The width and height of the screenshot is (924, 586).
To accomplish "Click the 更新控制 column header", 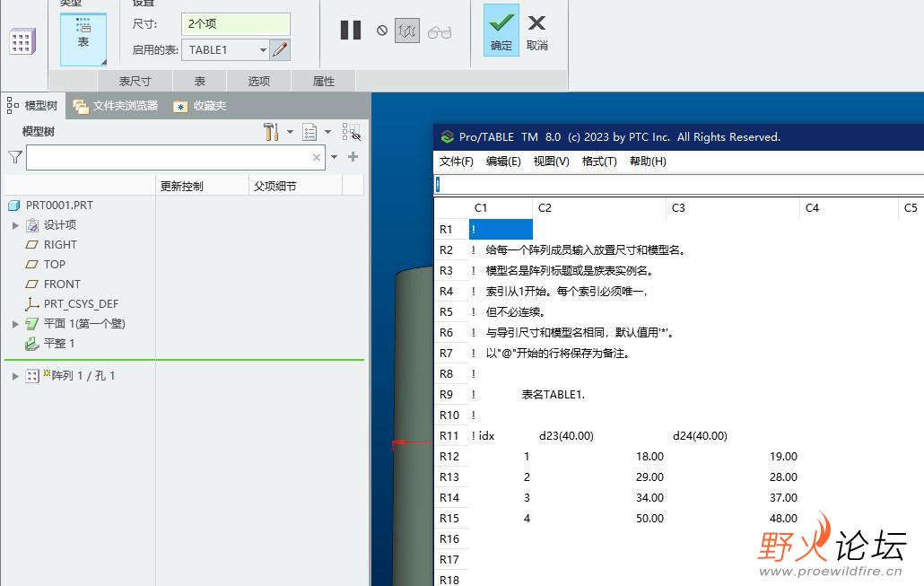I will coord(202,187).
